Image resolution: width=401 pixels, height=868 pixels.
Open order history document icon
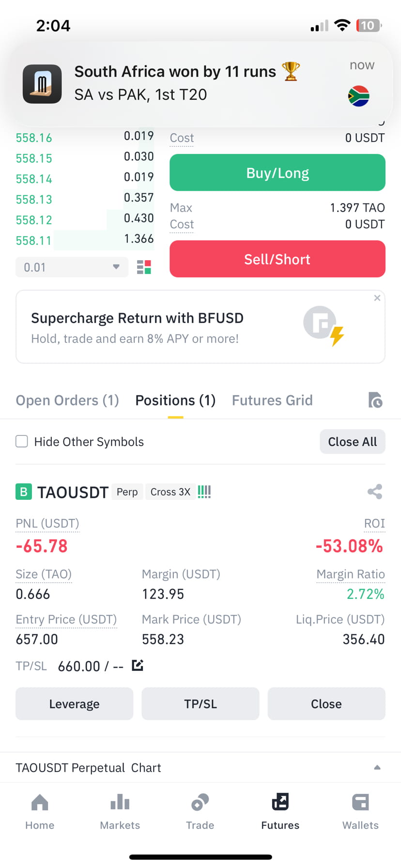tap(375, 401)
